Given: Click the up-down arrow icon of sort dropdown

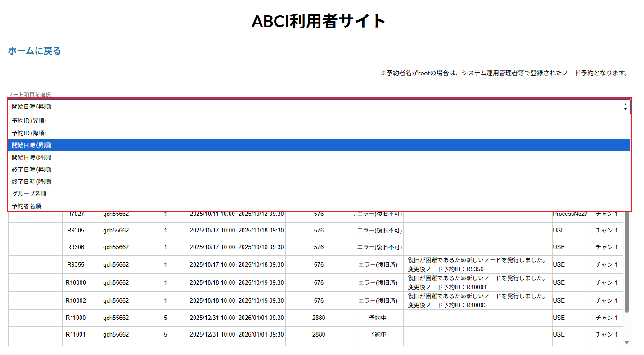Looking at the screenshot, I should pyautogui.click(x=625, y=107).
